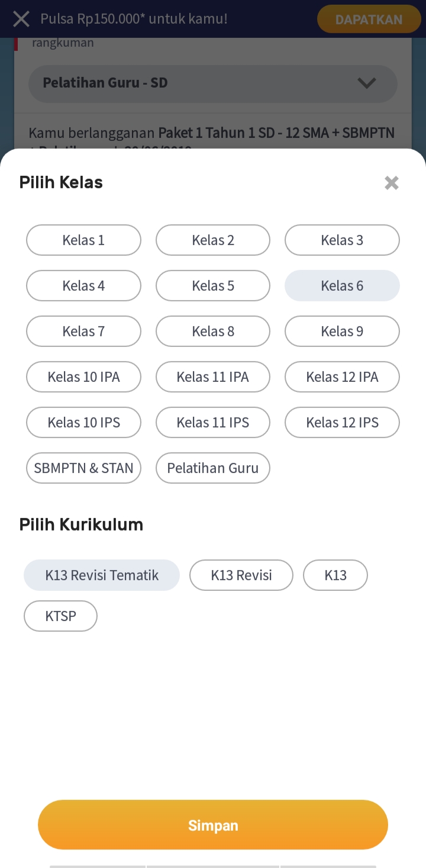Dismiss the Pulsa promo banner X icon
426x868 pixels.
tap(21, 19)
